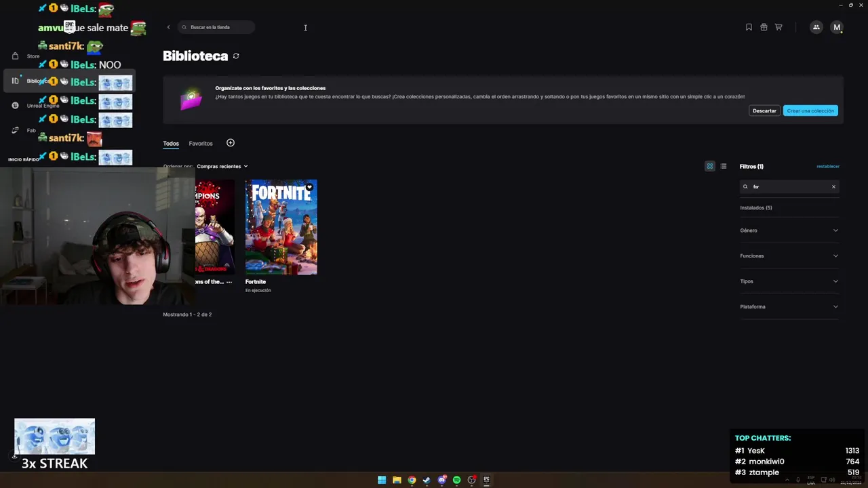Image resolution: width=868 pixels, height=488 pixels.
Task: Favorite Fortnite with the heart icon
Action: pyautogui.click(x=309, y=187)
